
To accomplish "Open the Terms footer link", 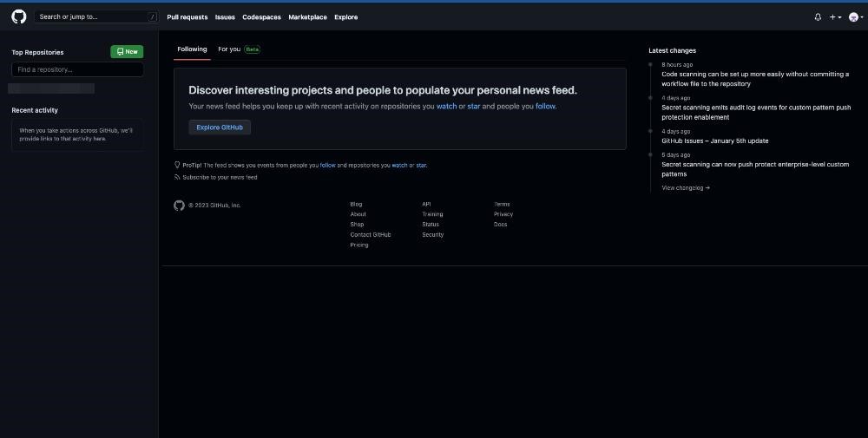I will (x=502, y=204).
